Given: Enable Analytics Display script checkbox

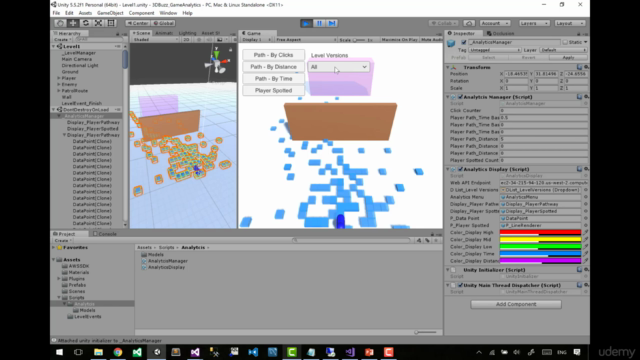Looking at the screenshot, I should coord(460,169).
